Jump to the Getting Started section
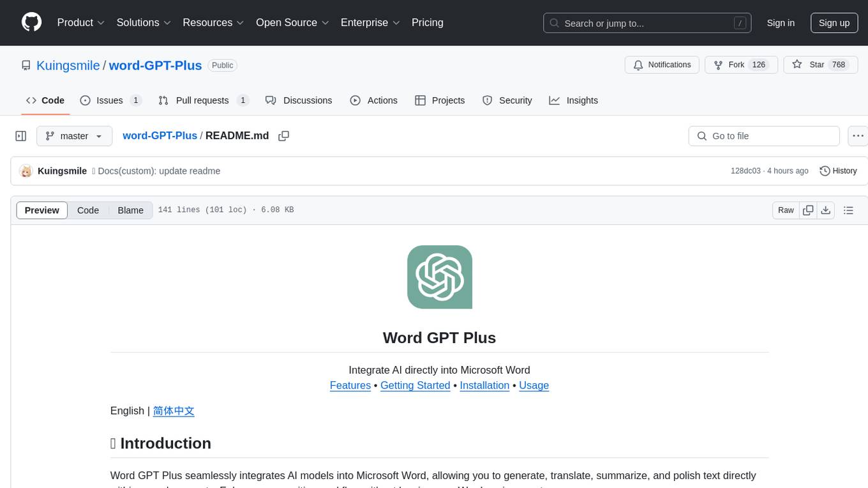This screenshot has height=488, width=868. point(415,385)
